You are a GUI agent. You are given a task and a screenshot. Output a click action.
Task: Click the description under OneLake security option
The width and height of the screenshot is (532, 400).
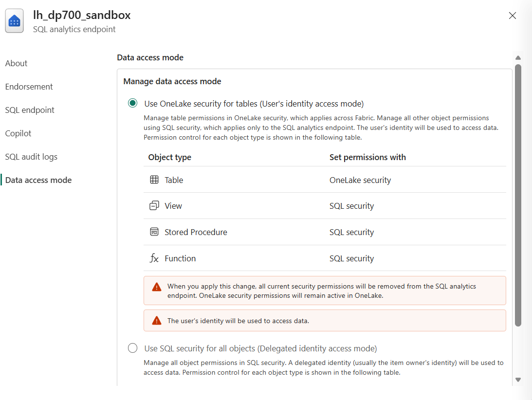(x=321, y=127)
